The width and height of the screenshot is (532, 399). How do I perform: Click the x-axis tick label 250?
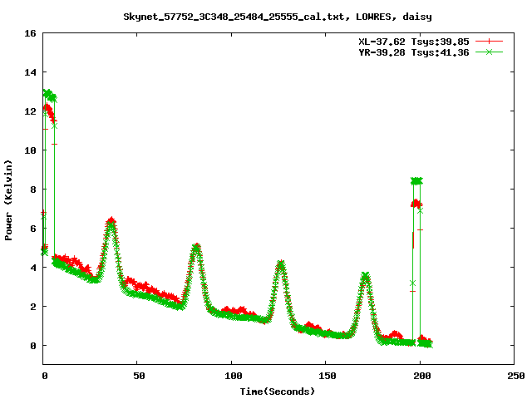(x=515, y=376)
